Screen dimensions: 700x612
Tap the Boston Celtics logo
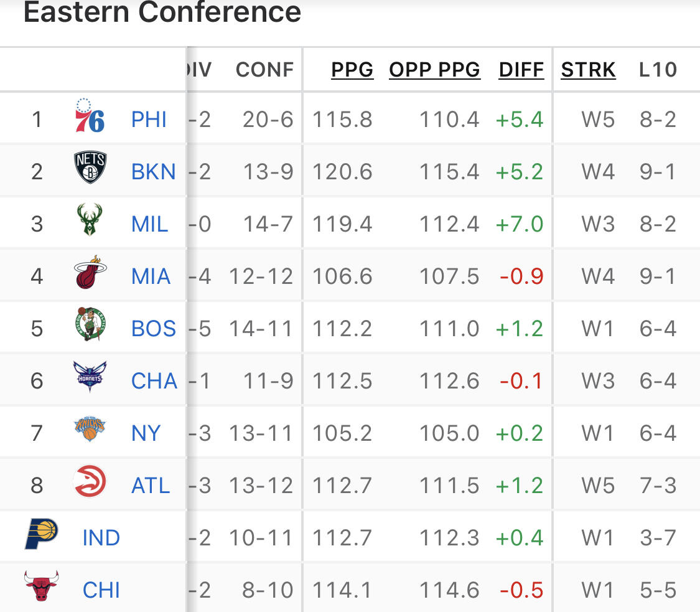pos(90,324)
